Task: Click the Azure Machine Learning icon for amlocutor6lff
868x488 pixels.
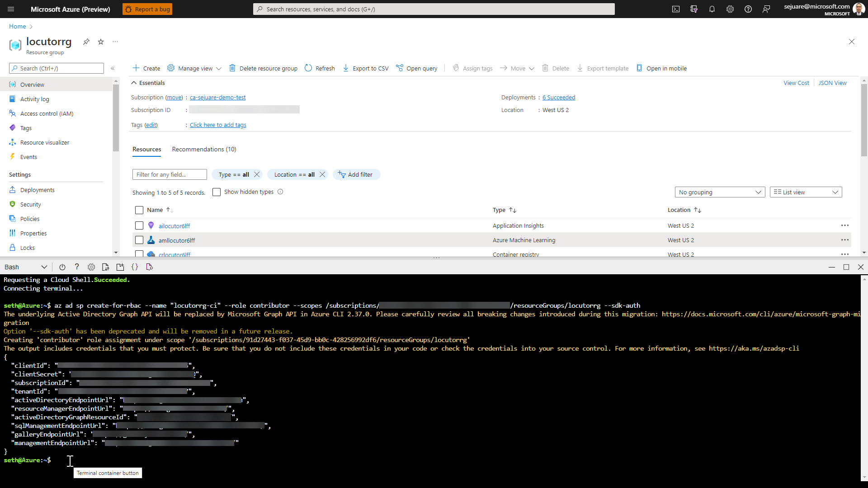Action: coord(151,239)
